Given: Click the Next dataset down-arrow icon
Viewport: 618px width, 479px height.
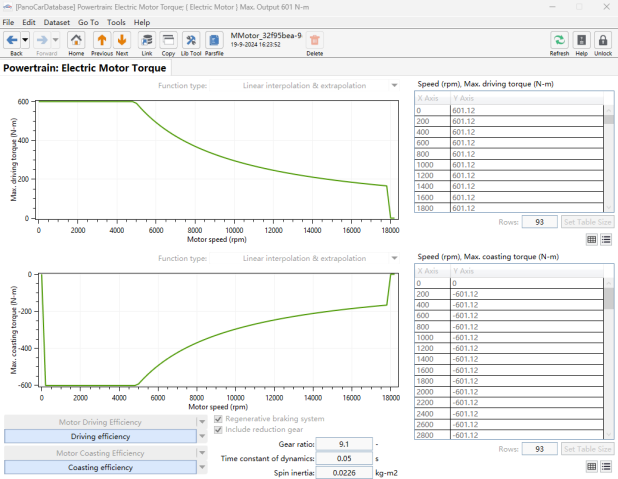Looking at the screenshot, I should tap(122, 40).
